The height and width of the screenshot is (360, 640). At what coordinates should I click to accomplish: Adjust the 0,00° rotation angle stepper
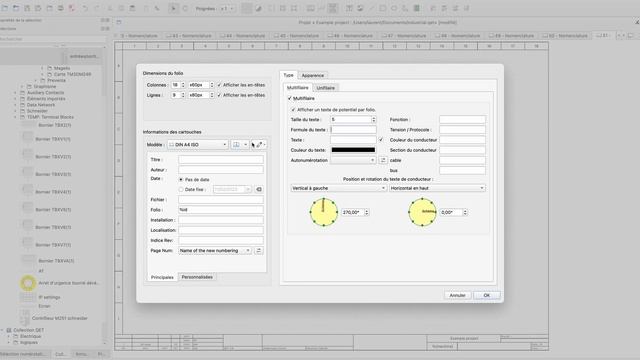(465, 212)
